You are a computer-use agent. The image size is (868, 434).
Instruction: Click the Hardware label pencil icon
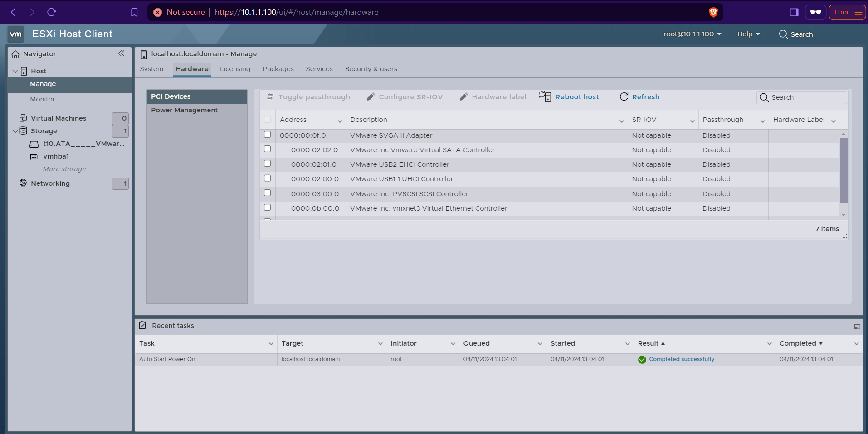click(x=463, y=96)
